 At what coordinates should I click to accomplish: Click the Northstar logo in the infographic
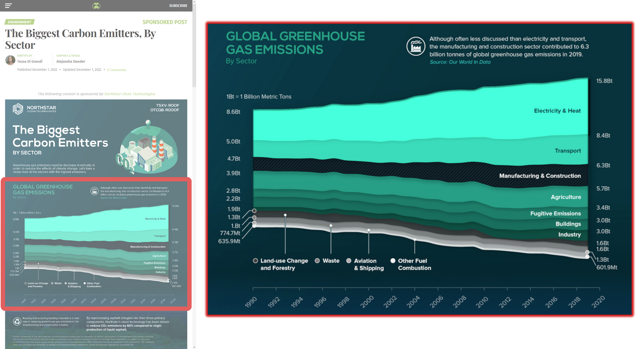[x=34, y=109]
